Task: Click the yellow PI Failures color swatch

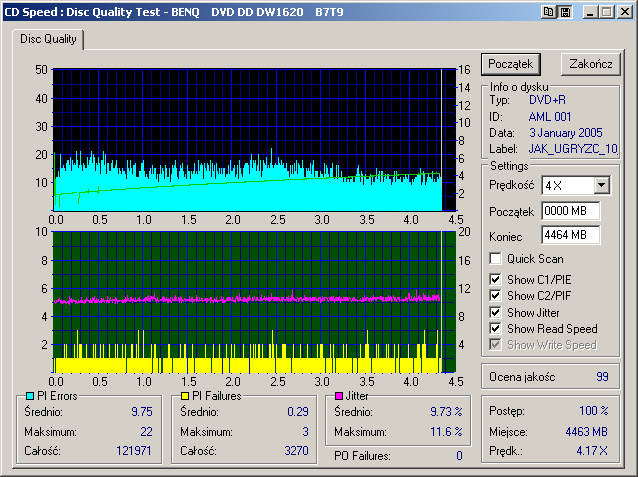Action: coord(185,396)
